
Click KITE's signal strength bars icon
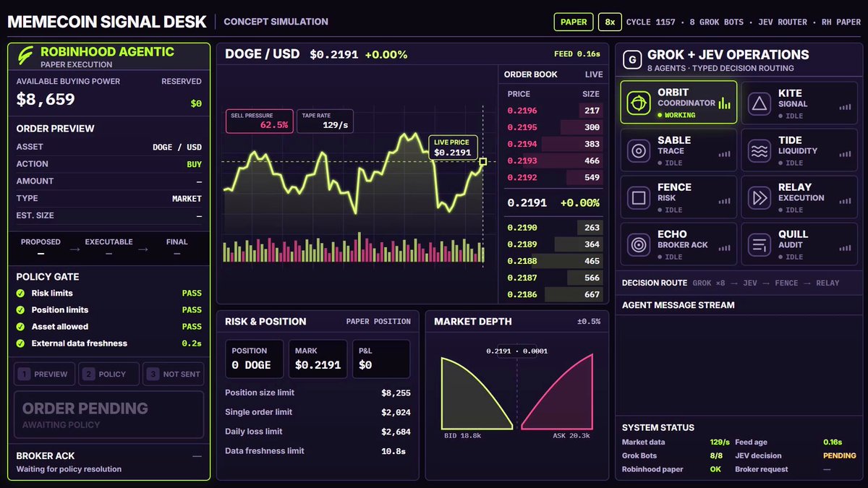(845, 106)
